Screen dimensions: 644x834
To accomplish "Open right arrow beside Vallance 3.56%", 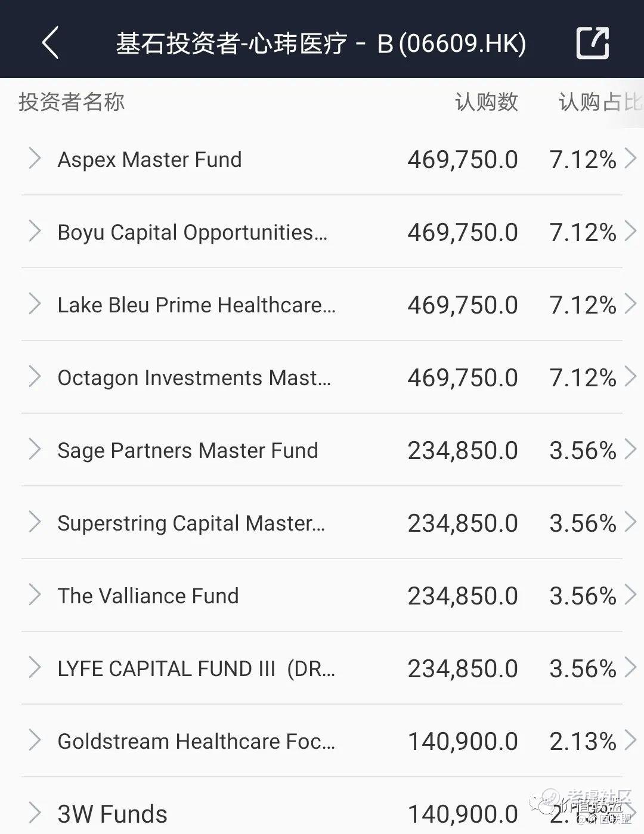I will coord(630,595).
